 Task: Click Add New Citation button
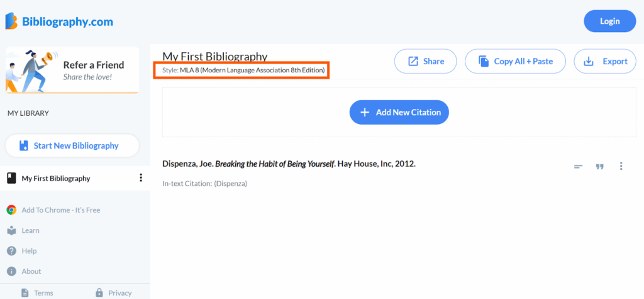tap(399, 112)
